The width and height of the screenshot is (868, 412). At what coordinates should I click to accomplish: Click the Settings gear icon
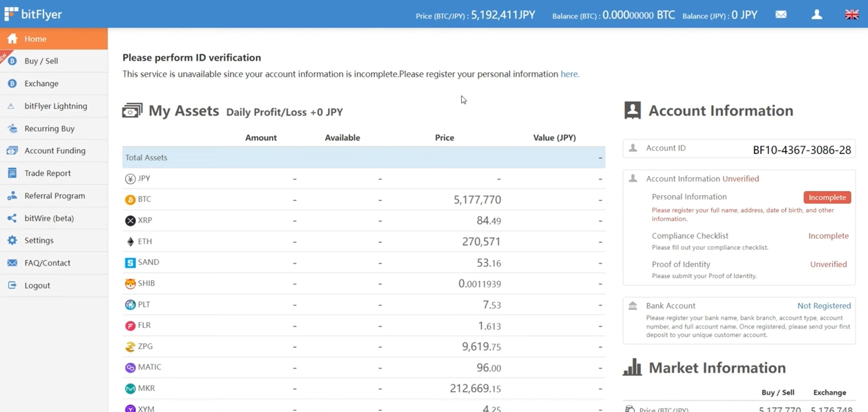click(x=12, y=240)
